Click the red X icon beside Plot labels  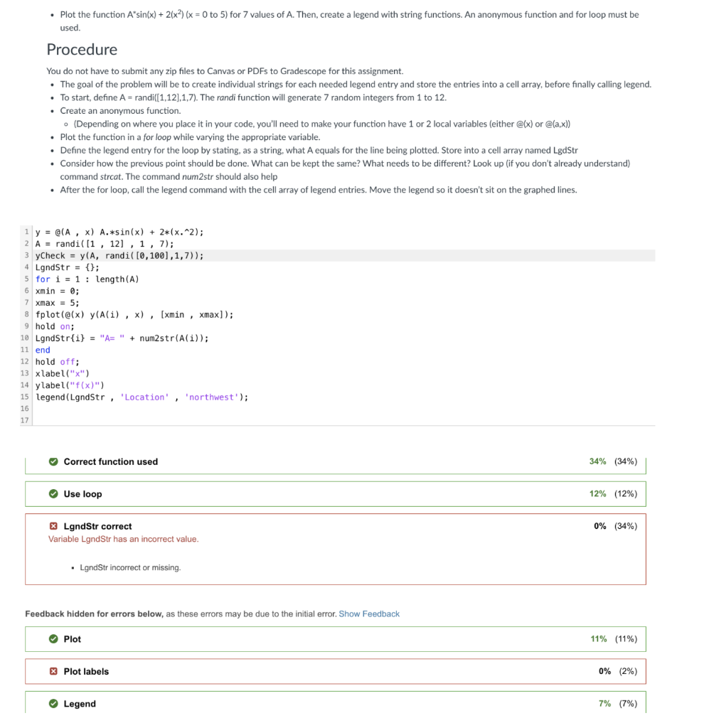coord(53,671)
